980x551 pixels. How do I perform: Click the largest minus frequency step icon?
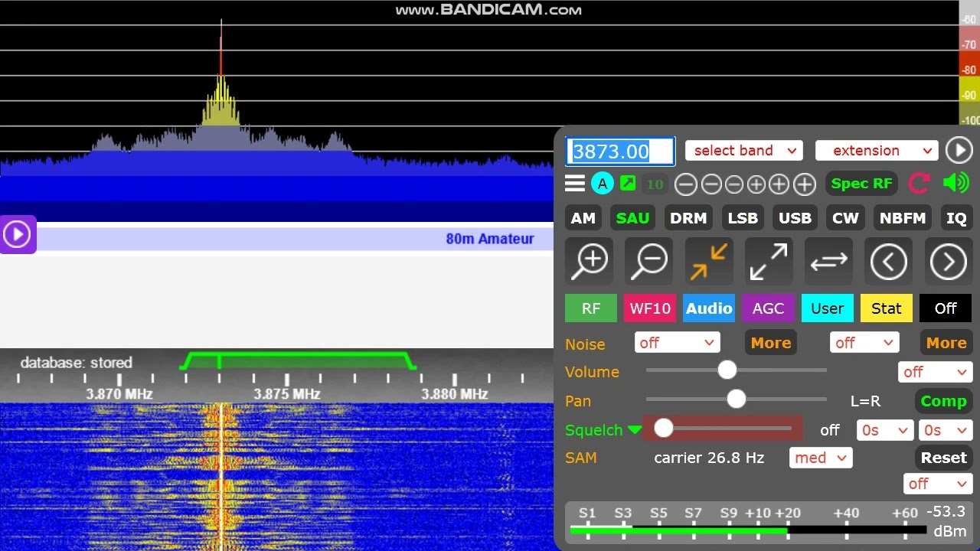(686, 184)
